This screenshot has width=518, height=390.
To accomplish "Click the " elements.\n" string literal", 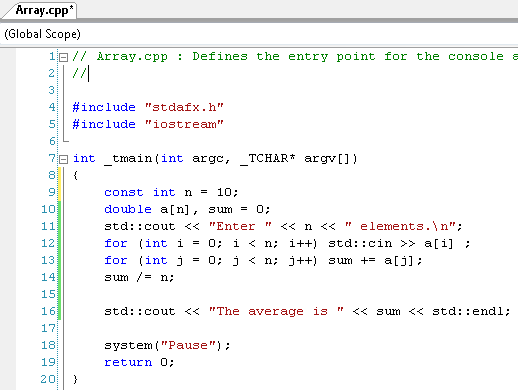I will [400, 226].
